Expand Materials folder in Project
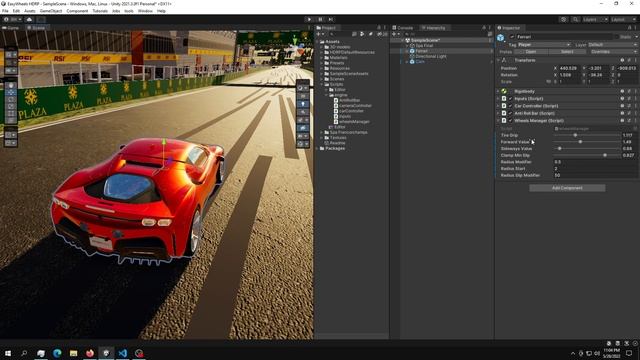Viewport: 640px width, 360px height. click(322, 58)
